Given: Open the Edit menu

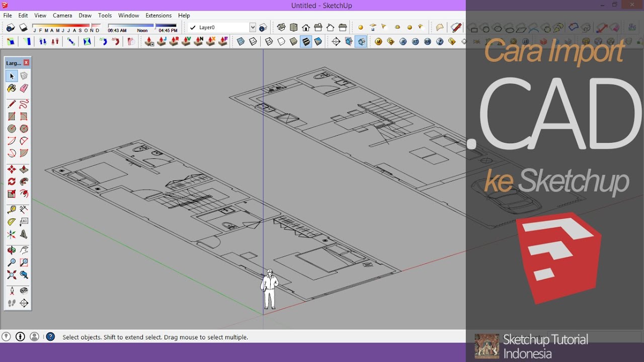Looking at the screenshot, I should coord(23,16).
